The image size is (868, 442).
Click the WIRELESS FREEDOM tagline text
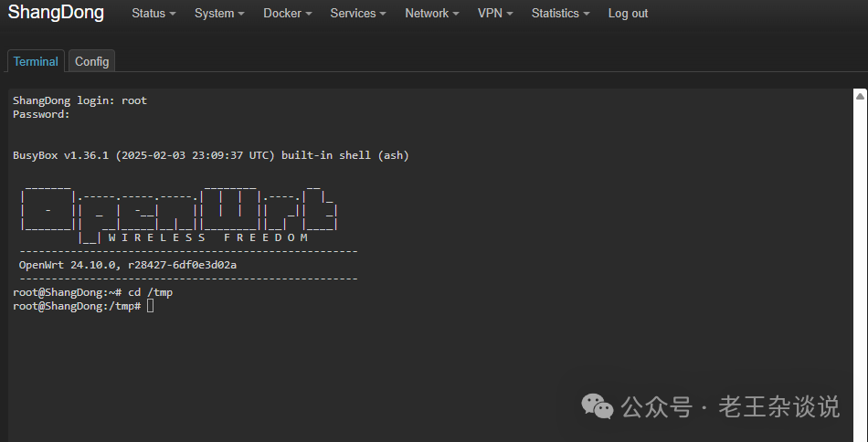(207, 237)
